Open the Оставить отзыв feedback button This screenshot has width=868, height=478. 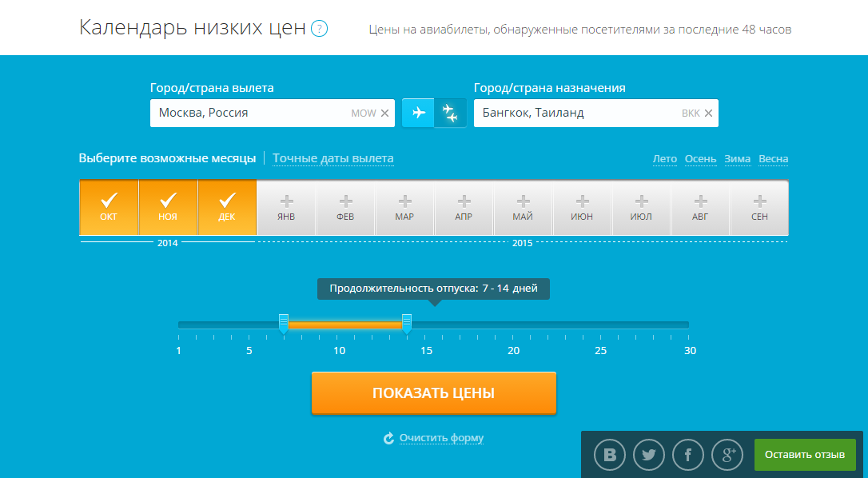point(804,455)
